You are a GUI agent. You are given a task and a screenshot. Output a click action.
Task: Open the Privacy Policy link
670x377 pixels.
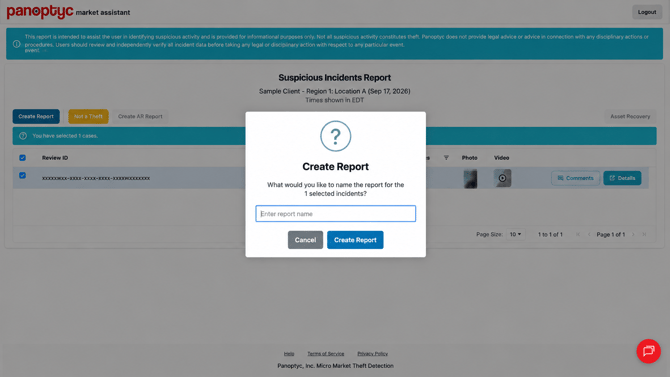point(373,353)
